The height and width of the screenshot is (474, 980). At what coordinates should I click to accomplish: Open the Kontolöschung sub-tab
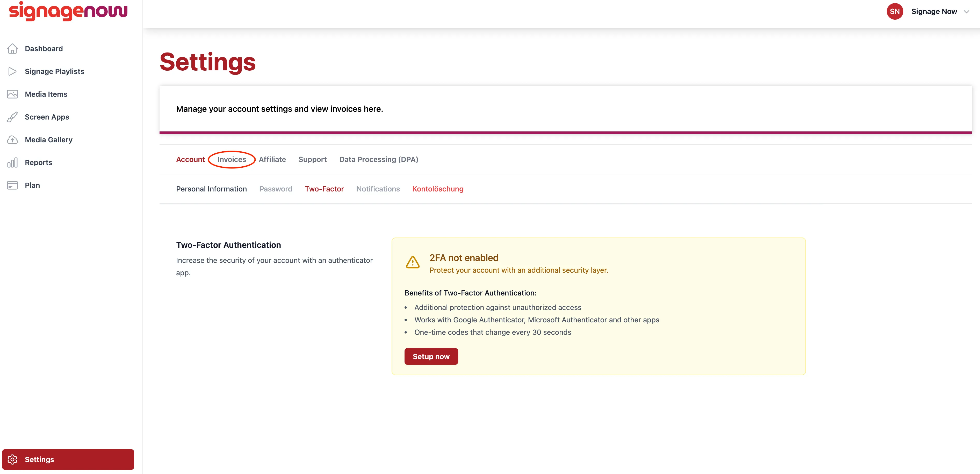[x=438, y=189]
